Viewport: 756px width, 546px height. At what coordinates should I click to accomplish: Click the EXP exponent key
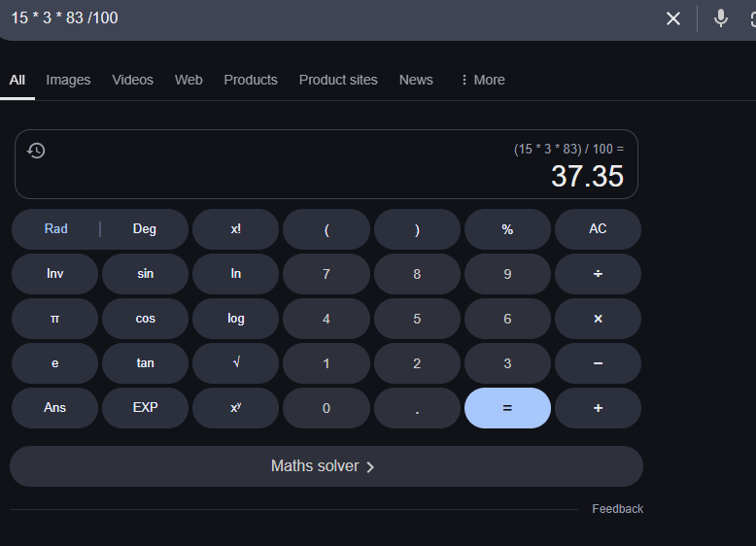[145, 408]
